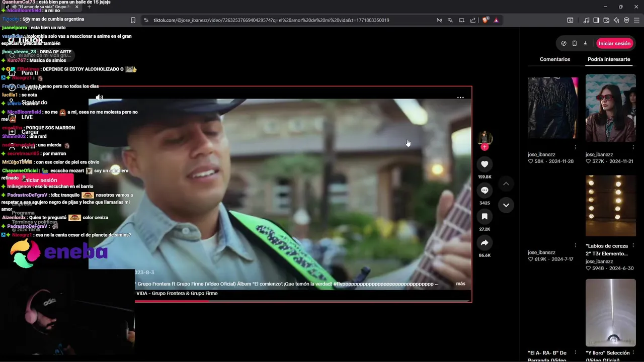Viewport: 644px width, 362px height.
Task: Open the Brave Shields lion icon
Action: 485,20
